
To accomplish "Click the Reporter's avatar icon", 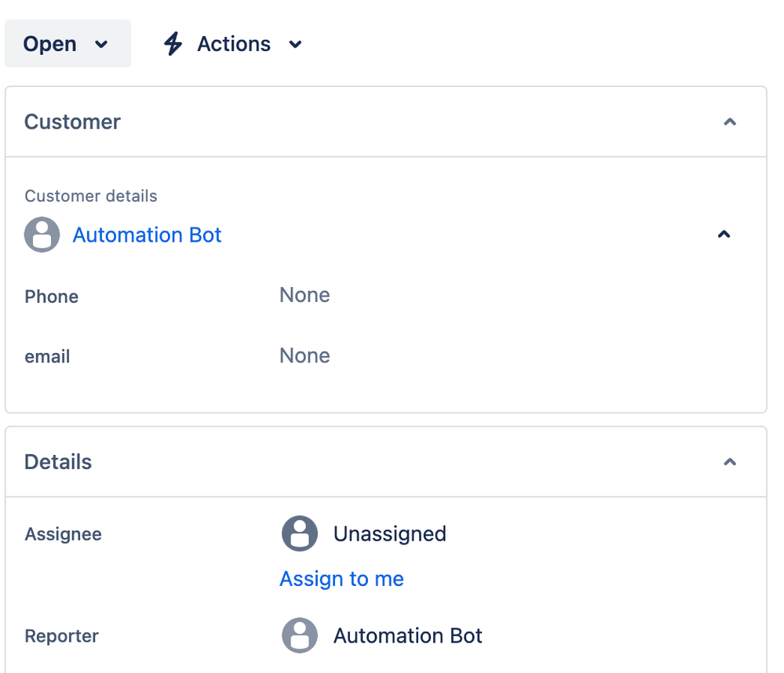I will [300, 635].
